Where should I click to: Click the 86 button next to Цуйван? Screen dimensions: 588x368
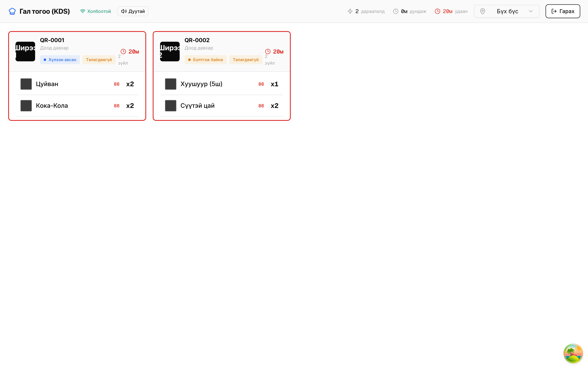click(x=117, y=84)
